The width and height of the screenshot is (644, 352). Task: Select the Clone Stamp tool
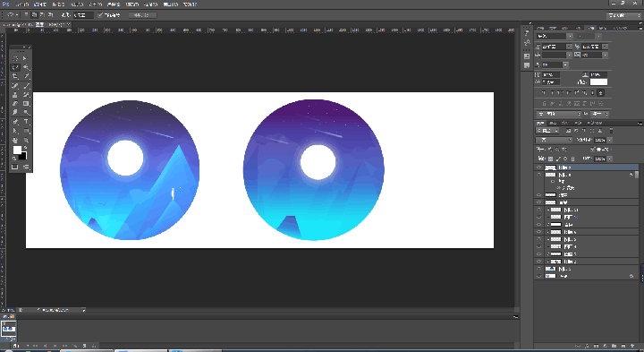pyautogui.click(x=15, y=95)
